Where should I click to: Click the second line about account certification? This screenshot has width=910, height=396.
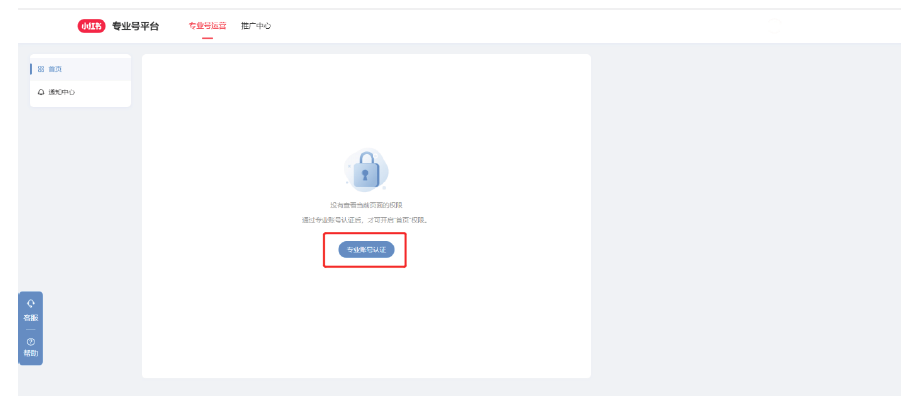click(x=364, y=221)
